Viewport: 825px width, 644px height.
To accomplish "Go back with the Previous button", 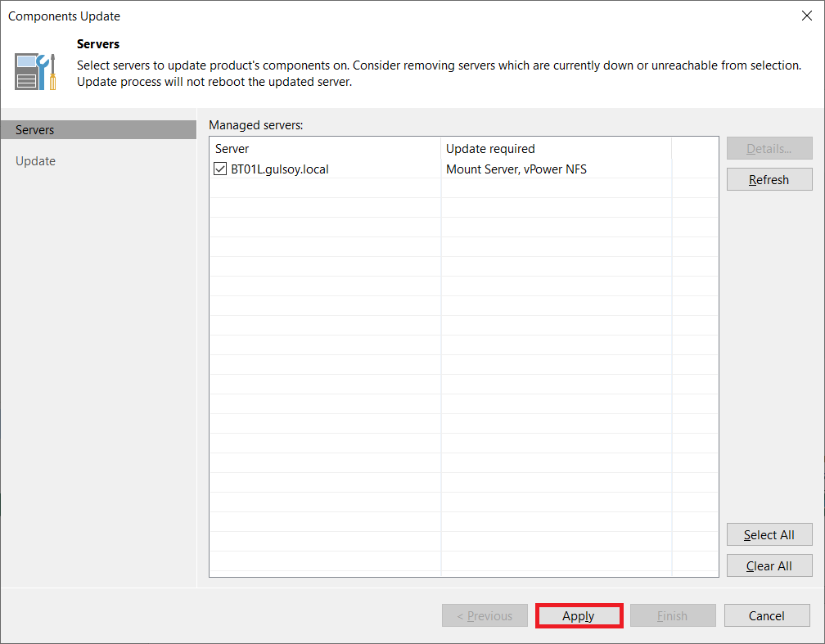I will pyautogui.click(x=485, y=616).
